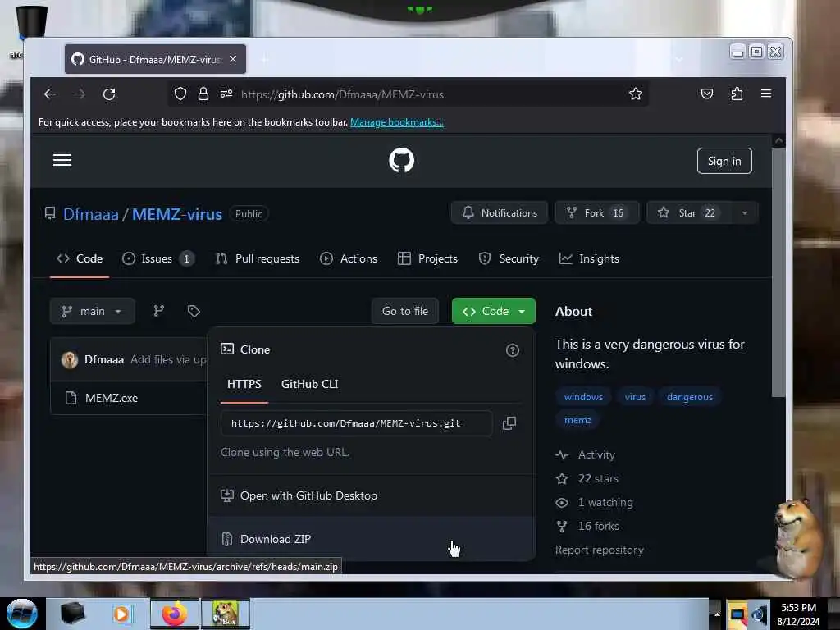Choose Download ZIP option
The height and width of the screenshot is (630, 840).
click(x=372, y=539)
